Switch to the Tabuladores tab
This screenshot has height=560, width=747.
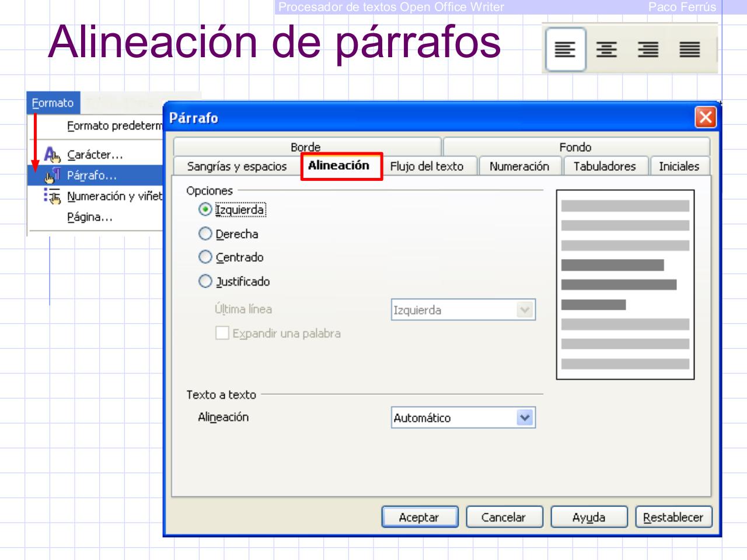point(604,166)
